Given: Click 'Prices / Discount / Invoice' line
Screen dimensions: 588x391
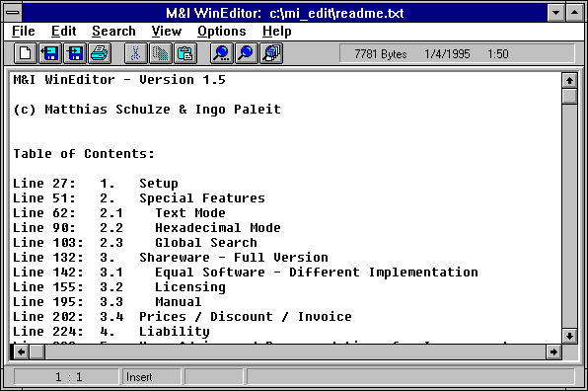Looking at the screenshot, I should point(246,316).
